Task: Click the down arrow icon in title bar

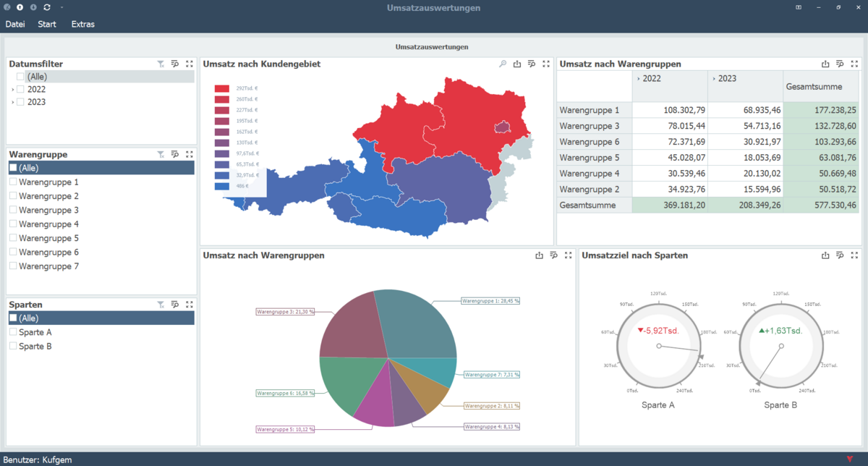Action: (x=33, y=7)
